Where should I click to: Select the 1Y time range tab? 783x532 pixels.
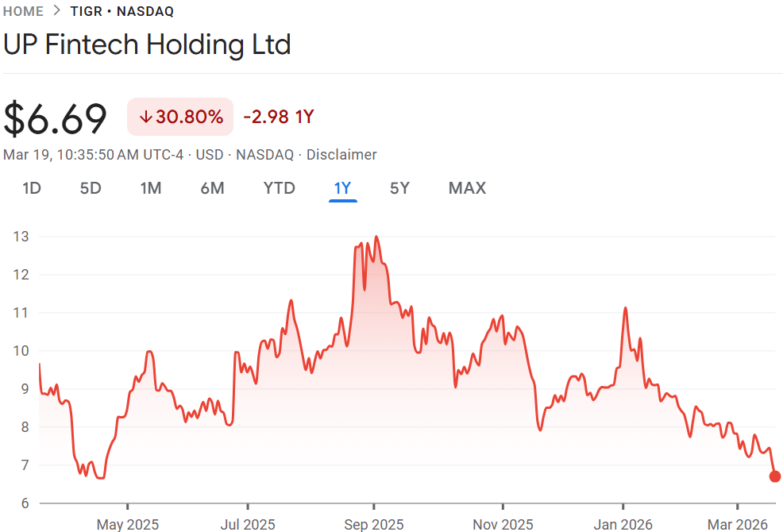(x=342, y=188)
